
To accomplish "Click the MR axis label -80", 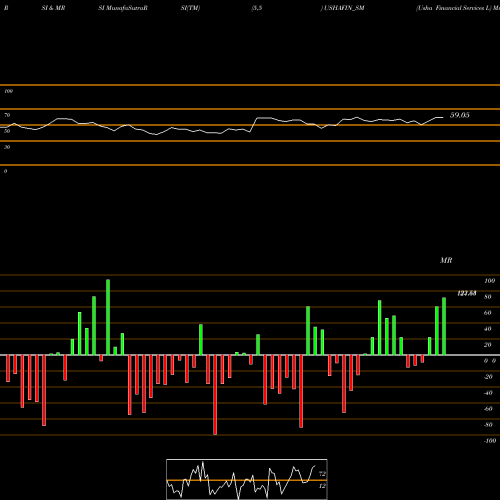I will 488,425.
